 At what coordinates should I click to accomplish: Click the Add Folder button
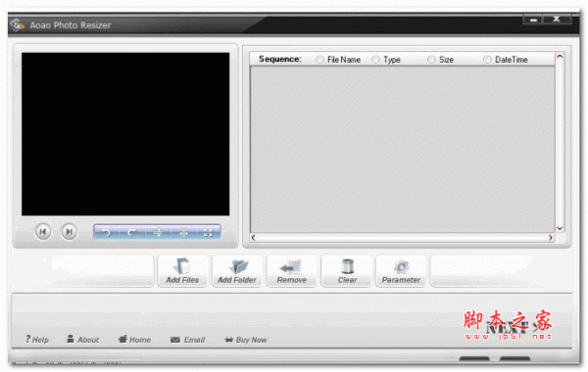tap(237, 271)
